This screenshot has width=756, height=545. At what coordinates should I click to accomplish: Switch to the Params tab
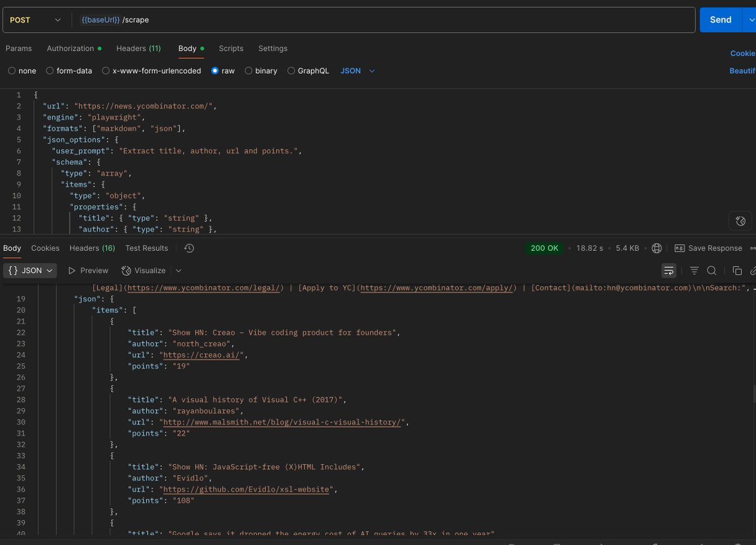point(19,49)
